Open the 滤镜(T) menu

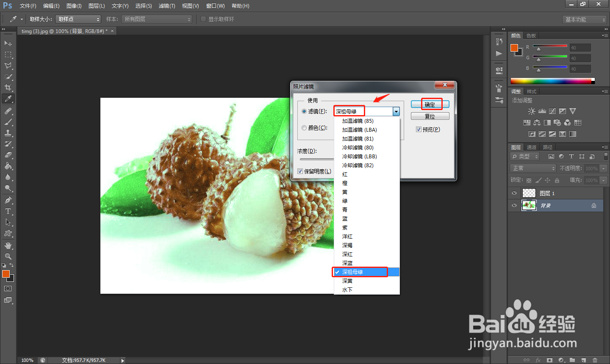(167, 6)
